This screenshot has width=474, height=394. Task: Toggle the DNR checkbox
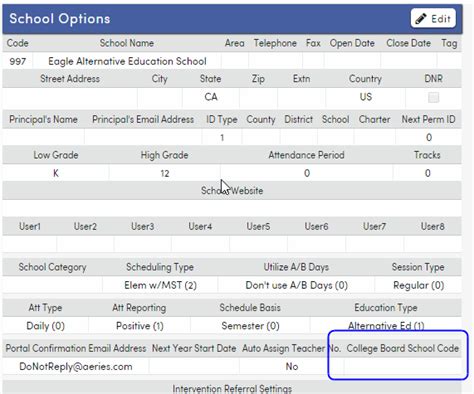433,97
